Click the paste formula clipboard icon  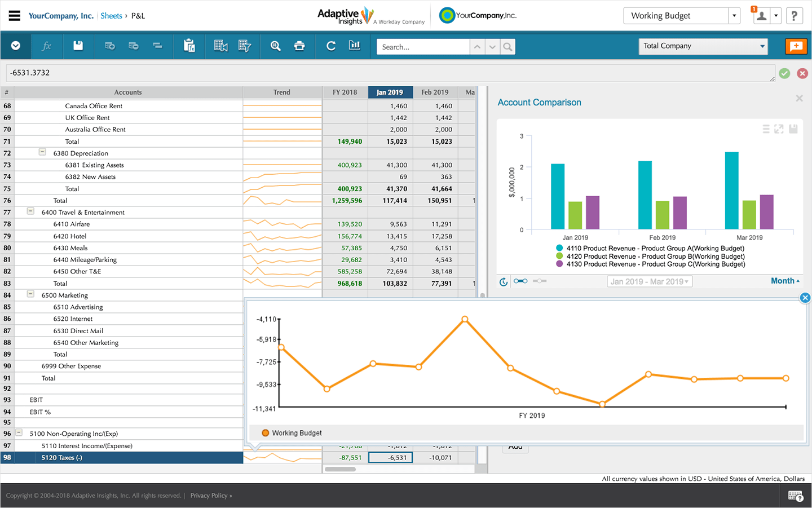[189, 46]
